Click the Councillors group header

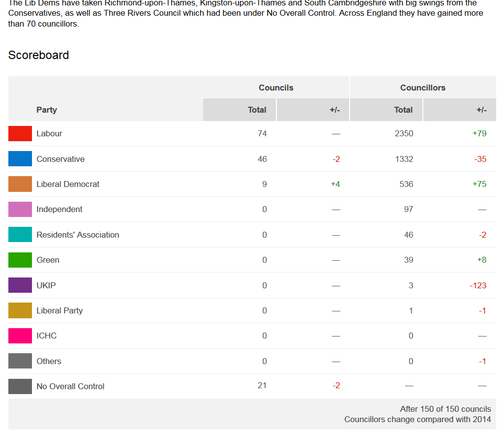[x=422, y=88]
